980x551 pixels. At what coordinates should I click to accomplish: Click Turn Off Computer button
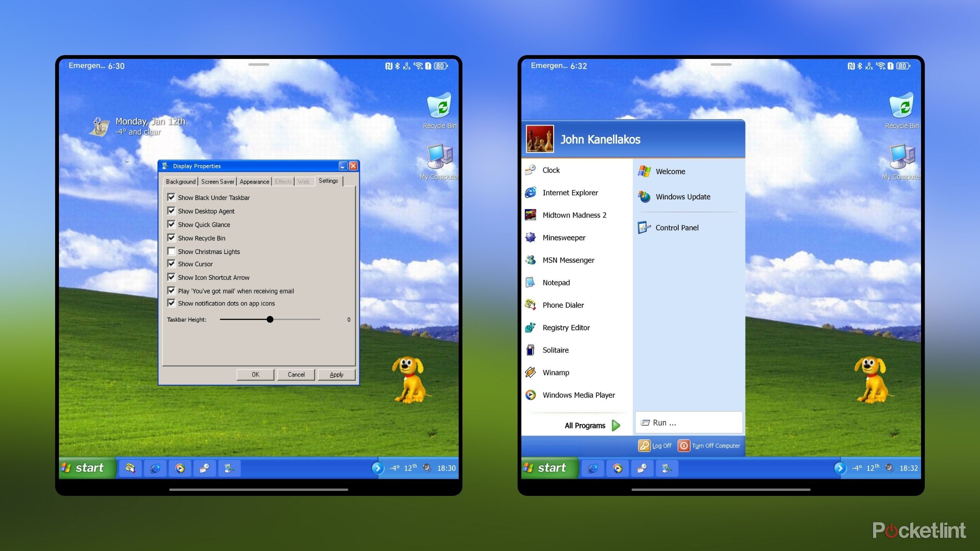[x=709, y=446]
